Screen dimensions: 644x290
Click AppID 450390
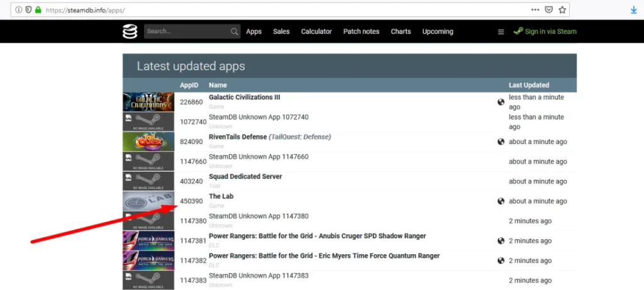[x=191, y=201]
